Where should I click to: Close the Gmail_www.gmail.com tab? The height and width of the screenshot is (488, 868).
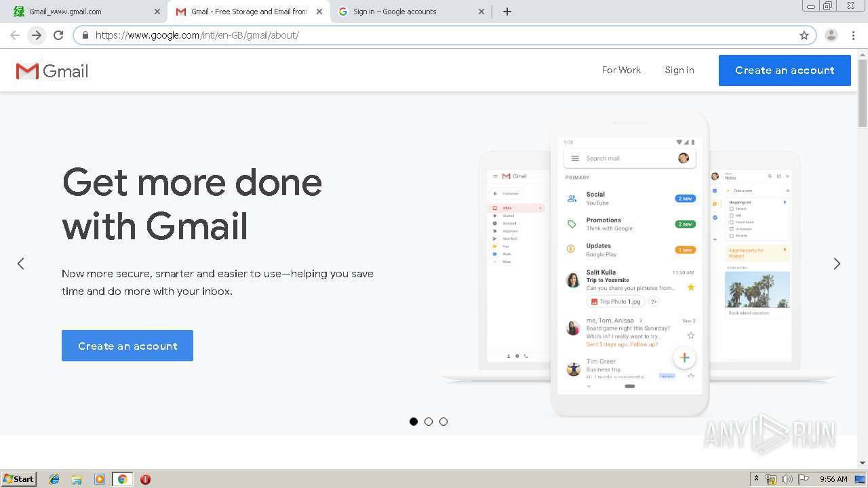click(x=157, y=12)
